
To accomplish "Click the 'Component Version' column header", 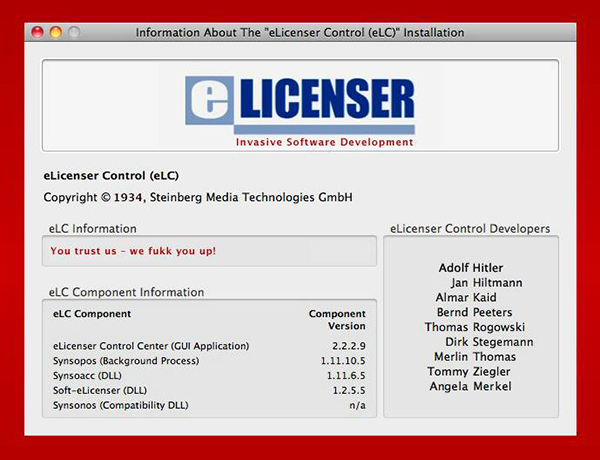I will tap(337, 319).
